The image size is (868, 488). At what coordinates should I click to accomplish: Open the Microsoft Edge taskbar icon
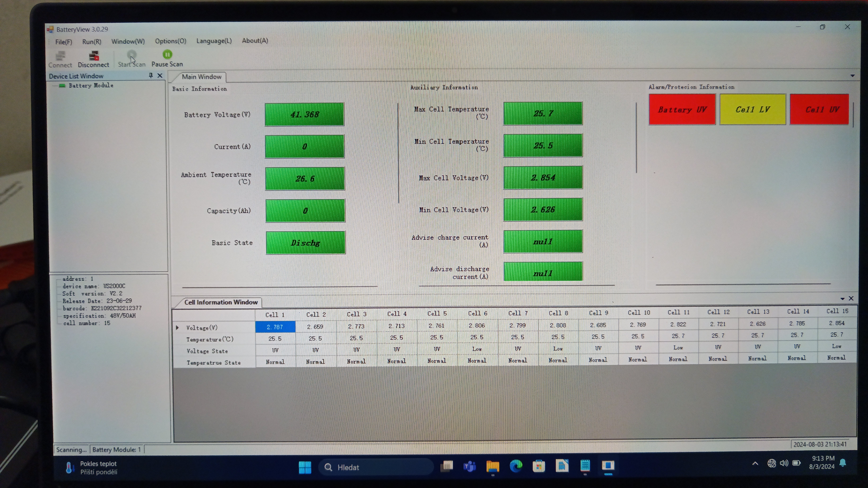[516, 466]
